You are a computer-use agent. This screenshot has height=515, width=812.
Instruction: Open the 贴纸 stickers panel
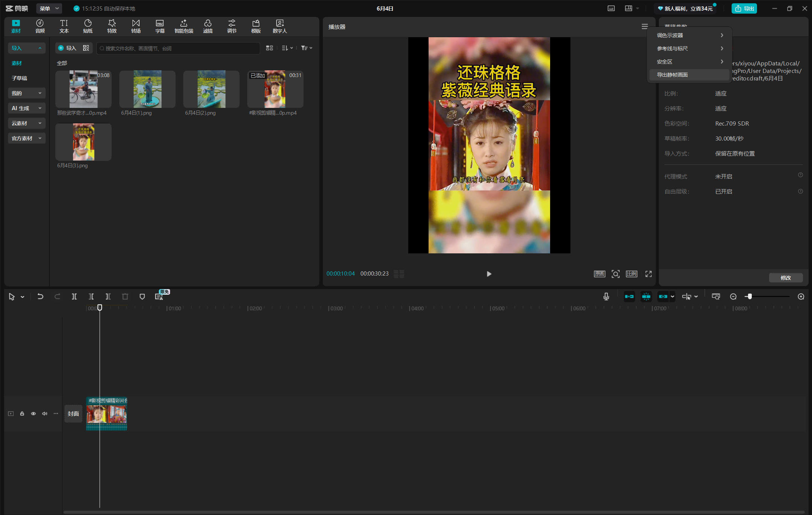[88, 26]
